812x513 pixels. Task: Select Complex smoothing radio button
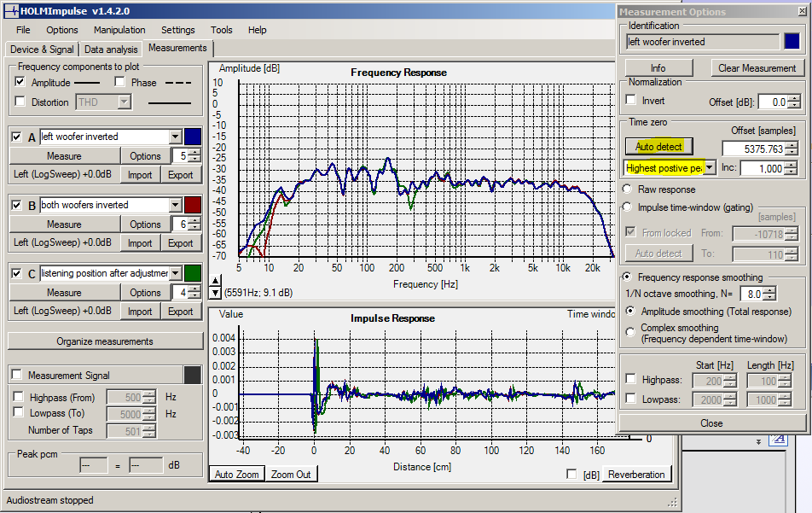[x=630, y=332]
